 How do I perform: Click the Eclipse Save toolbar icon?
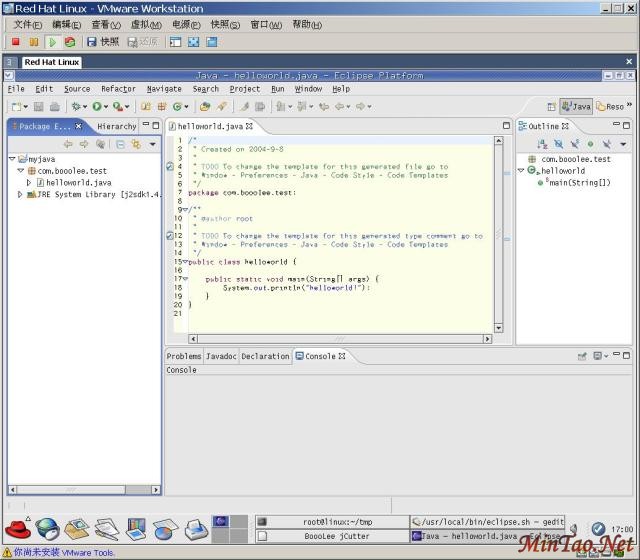point(40,106)
